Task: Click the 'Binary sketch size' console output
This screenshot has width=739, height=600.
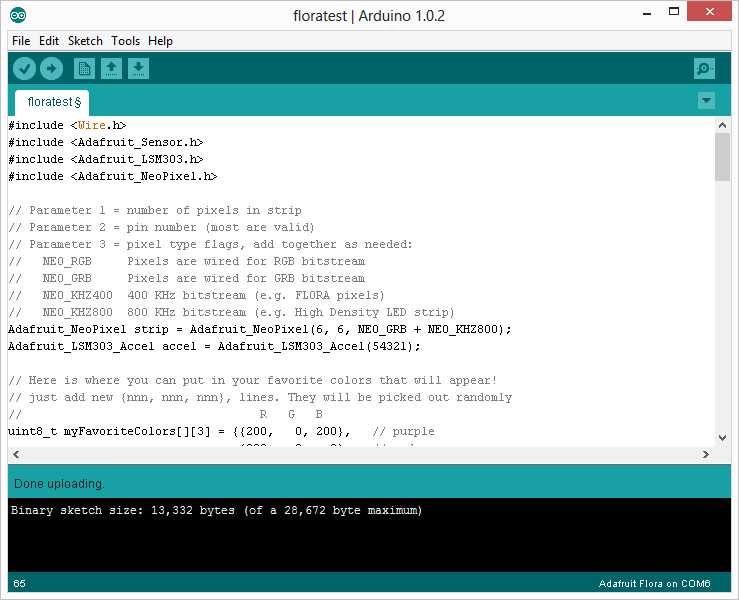Action: pos(216,510)
